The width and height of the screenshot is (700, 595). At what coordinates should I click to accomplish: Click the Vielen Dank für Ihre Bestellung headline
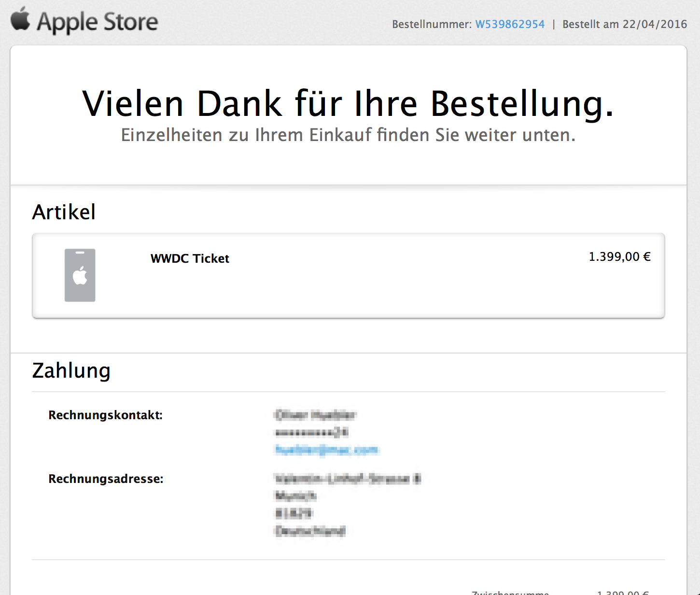(x=348, y=103)
